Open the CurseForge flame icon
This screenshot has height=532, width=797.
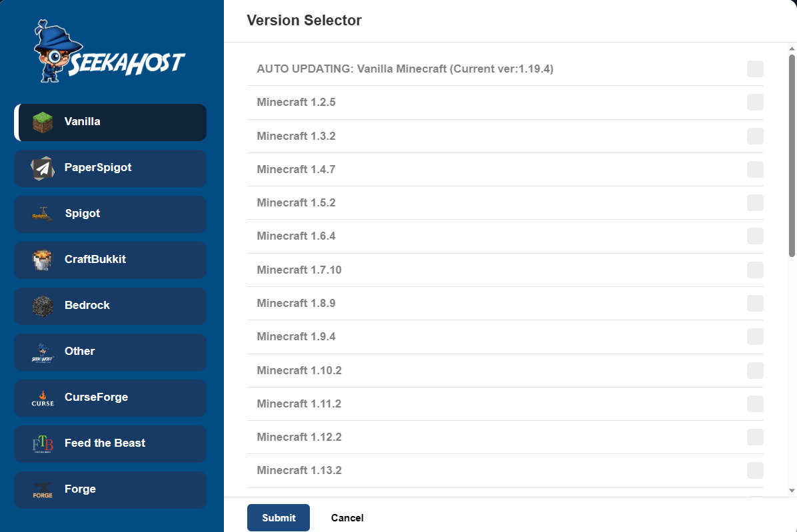[41, 398]
